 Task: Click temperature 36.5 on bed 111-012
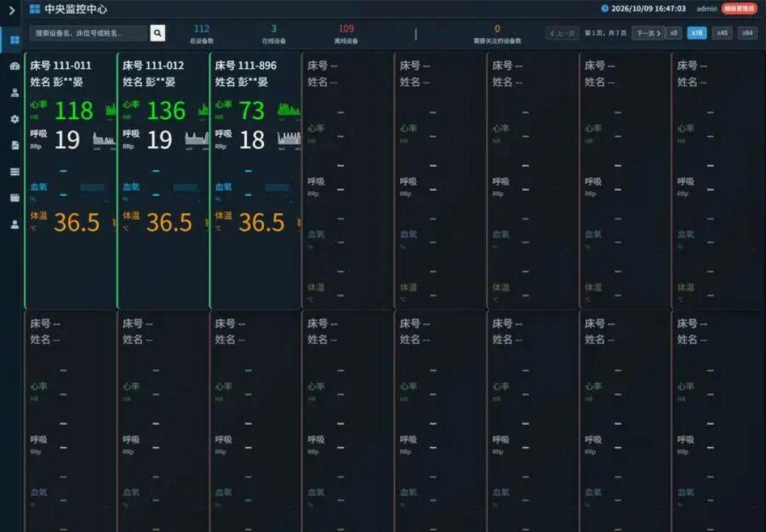(x=169, y=223)
